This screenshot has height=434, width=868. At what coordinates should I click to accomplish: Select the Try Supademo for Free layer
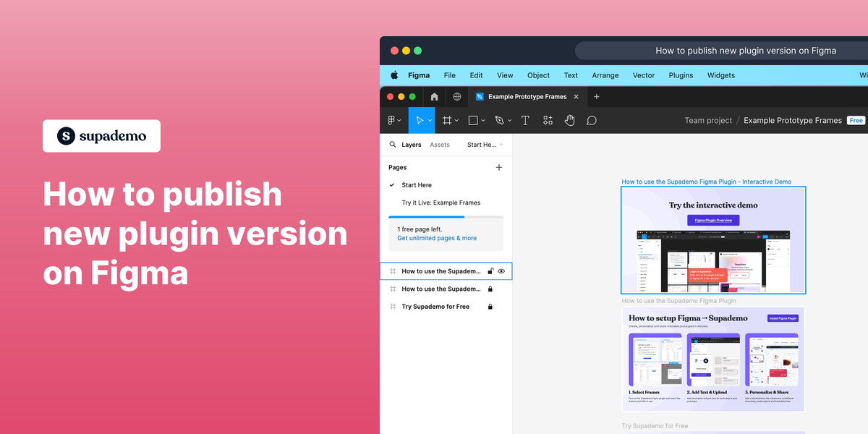click(446, 307)
